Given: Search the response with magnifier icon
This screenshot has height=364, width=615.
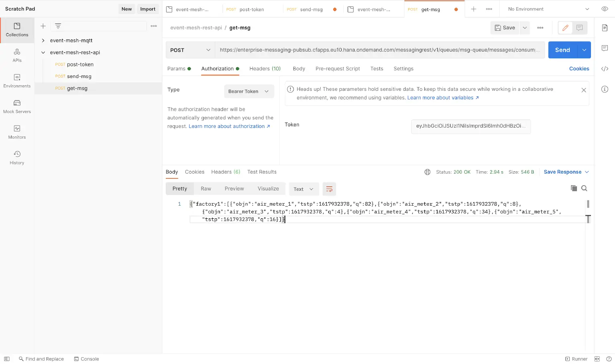Looking at the screenshot, I should 584,188.
